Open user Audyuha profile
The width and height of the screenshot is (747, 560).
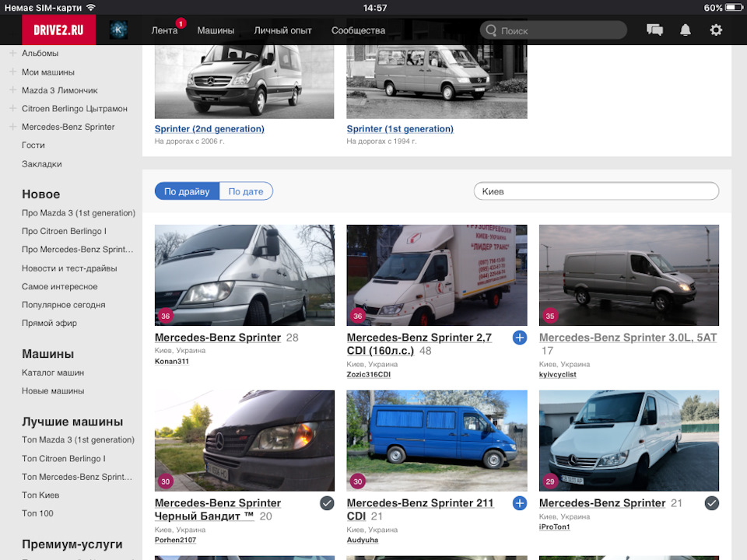click(x=362, y=540)
